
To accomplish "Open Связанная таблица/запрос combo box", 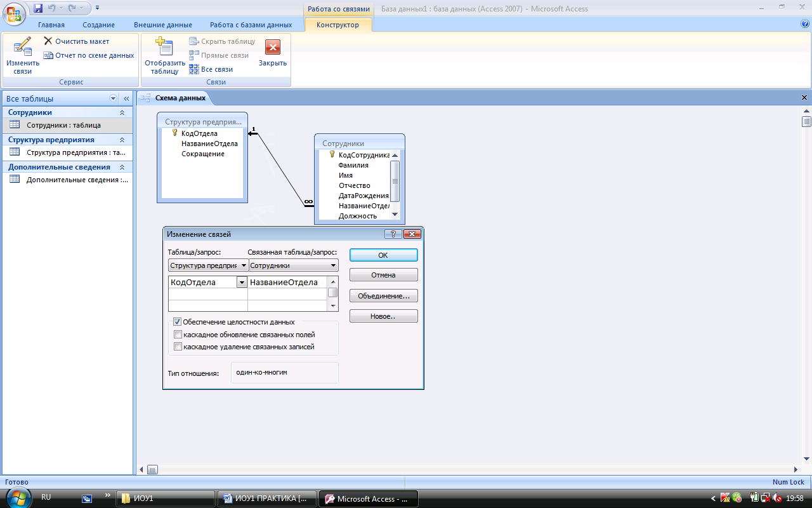I will pos(293,265).
